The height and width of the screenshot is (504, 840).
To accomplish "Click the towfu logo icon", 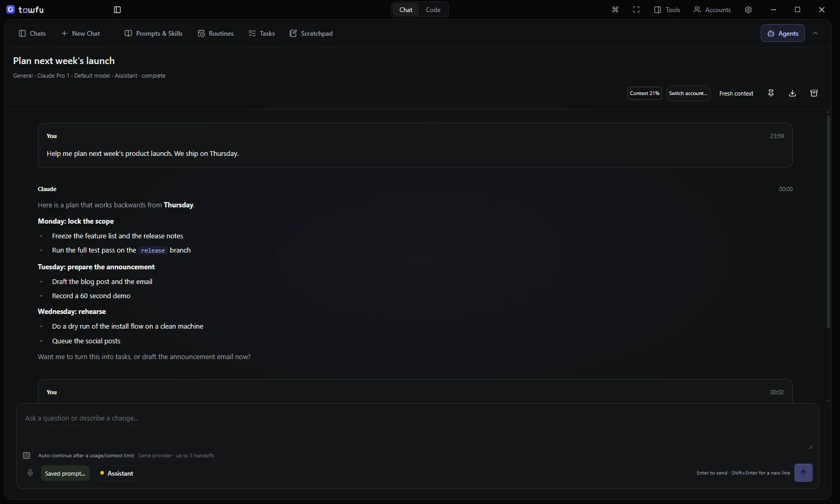I will (x=10, y=9).
